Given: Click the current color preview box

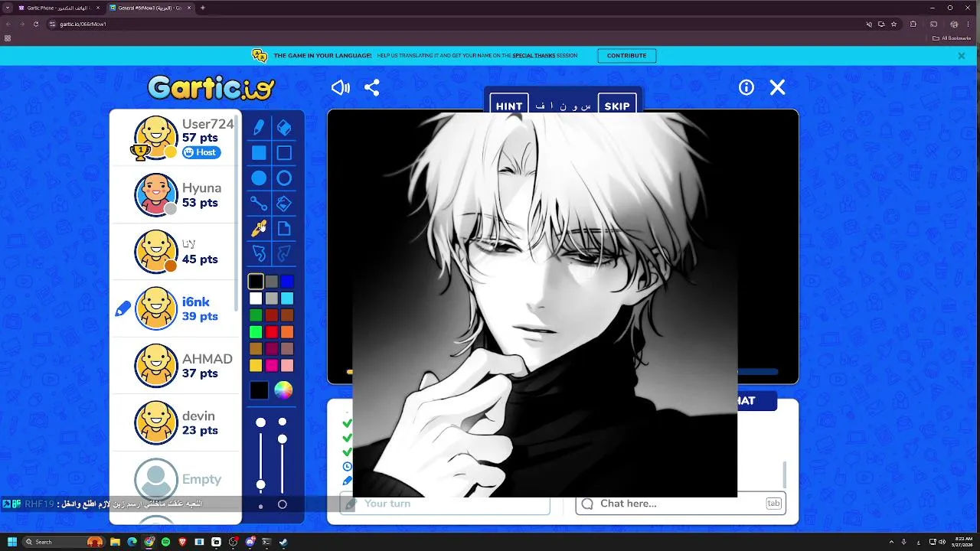Looking at the screenshot, I should point(259,390).
